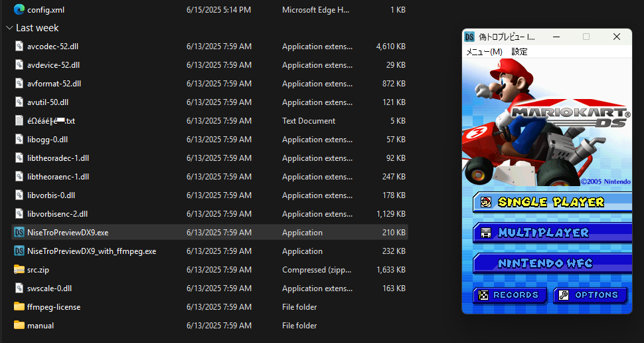Click the libvorbis-0.dll file icon
Screen dimensions: 644x343
click(19, 195)
